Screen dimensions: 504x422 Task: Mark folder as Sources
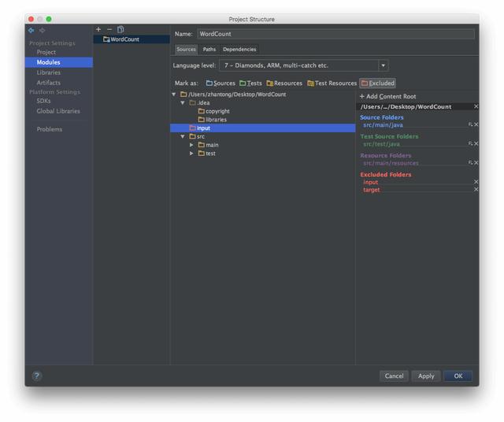point(220,83)
